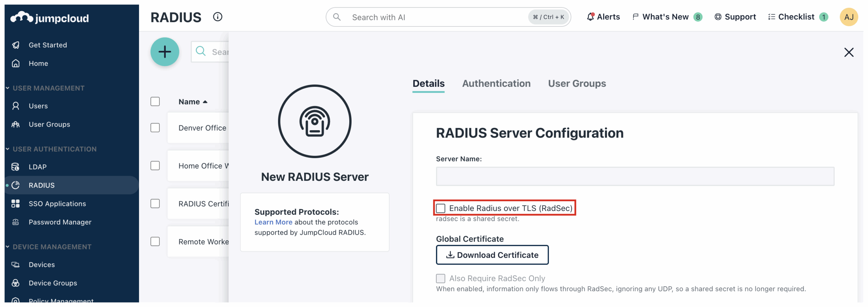Screen dimensions: 868x307
Task: Toggle the Name column sort arrow
Action: pyautogui.click(x=205, y=101)
